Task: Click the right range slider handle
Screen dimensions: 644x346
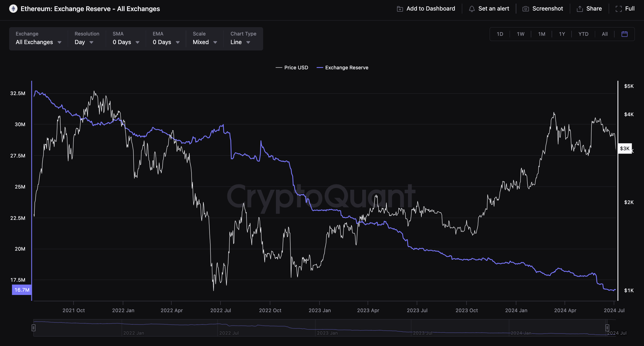Action: click(607, 328)
